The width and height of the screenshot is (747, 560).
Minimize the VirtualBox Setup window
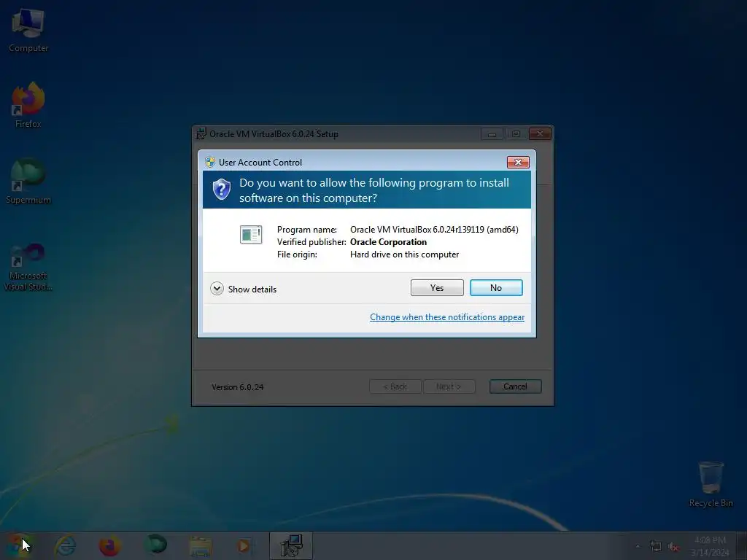click(x=492, y=134)
